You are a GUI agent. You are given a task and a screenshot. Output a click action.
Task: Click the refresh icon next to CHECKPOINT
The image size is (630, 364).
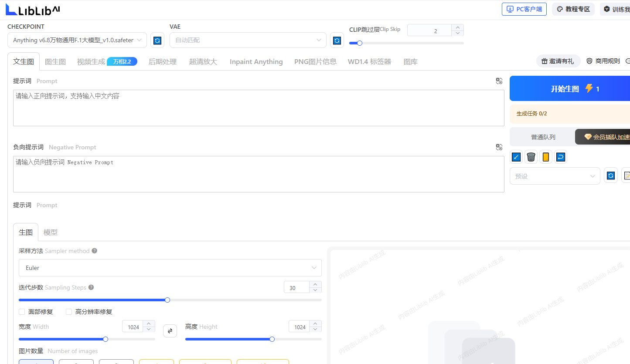pyautogui.click(x=157, y=40)
